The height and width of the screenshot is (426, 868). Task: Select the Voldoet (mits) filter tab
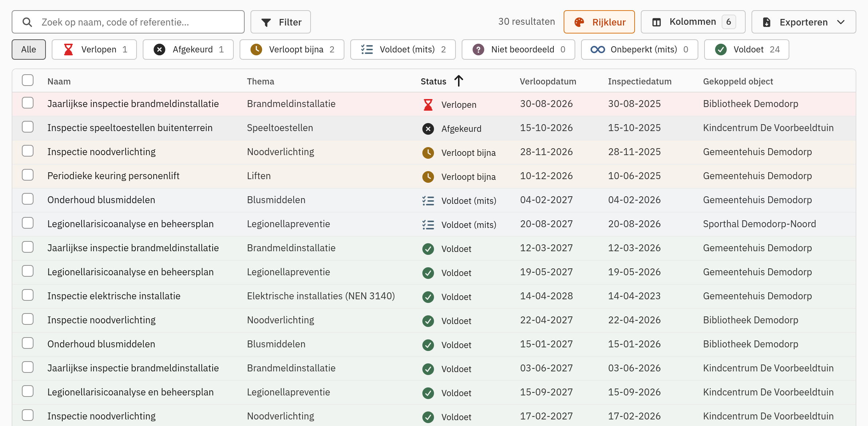coord(403,50)
